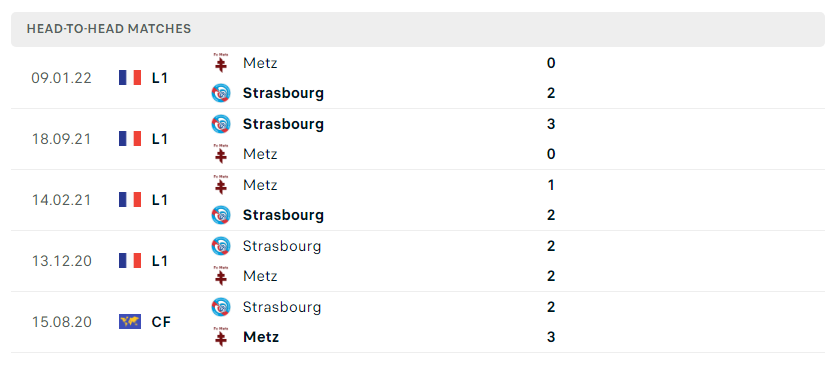Click Metz crest in 09.01.22 match
The height and width of the screenshot is (365, 835).
220,62
